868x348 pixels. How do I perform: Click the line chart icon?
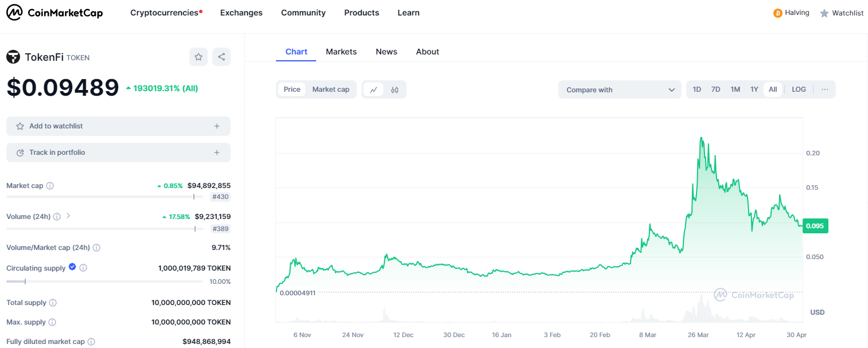[x=373, y=90]
